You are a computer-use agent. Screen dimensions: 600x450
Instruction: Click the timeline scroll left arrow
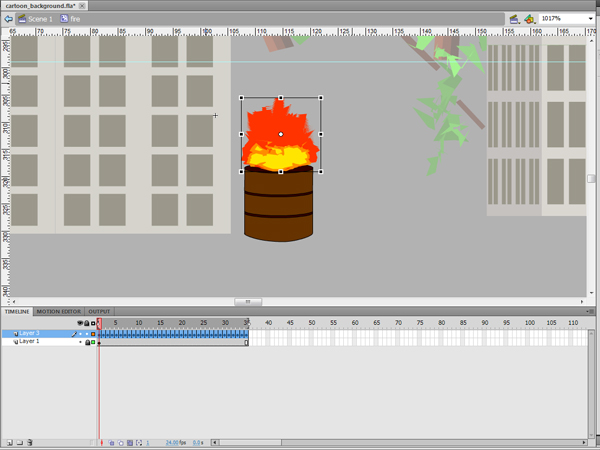[215, 443]
